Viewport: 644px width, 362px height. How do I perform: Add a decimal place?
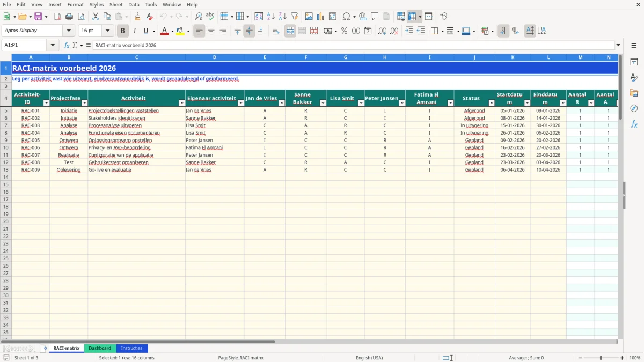click(383, 31)
